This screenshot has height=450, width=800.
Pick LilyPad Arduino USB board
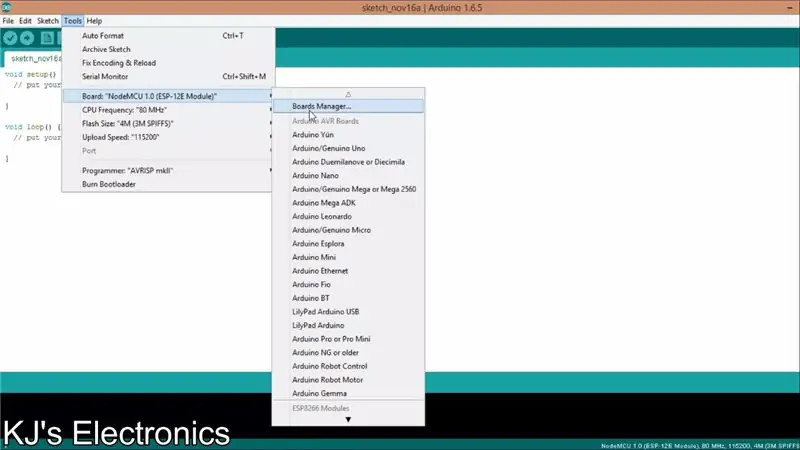click(x=348, y=312)
